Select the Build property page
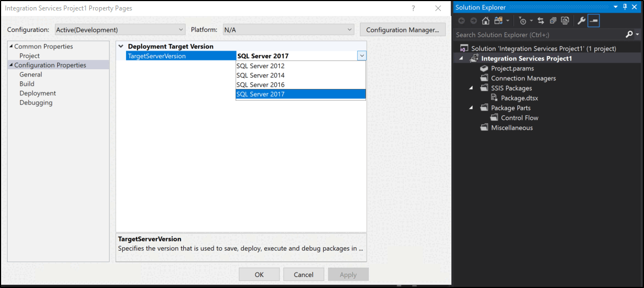The image size is (644, 288). 27,84
